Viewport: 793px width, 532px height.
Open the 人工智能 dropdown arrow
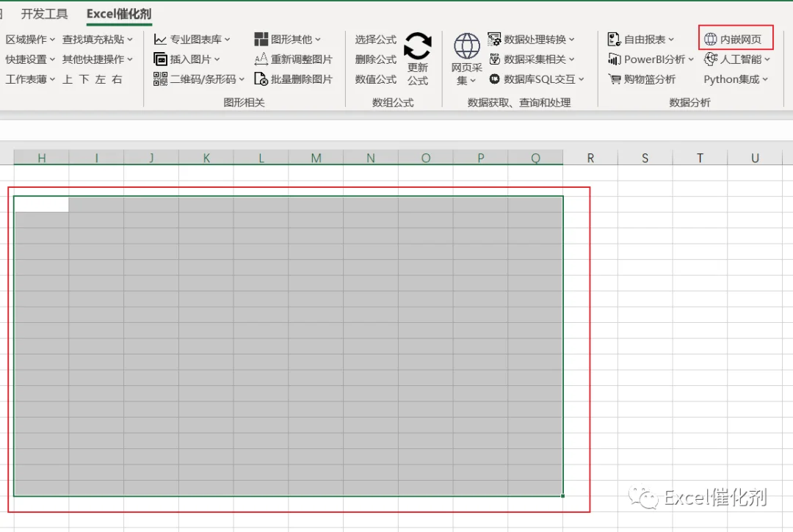(767, 59)
